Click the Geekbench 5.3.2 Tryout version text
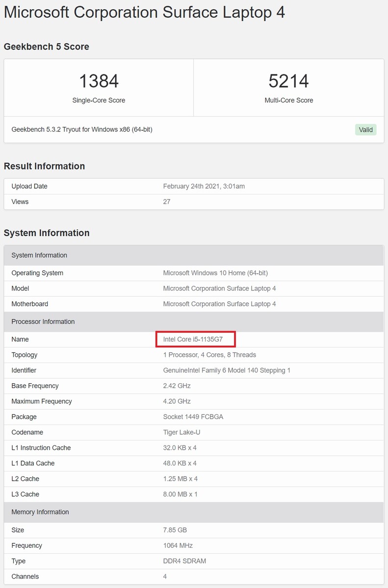The height and width of the screenshot is (588, 388). (x=82, y=130)
